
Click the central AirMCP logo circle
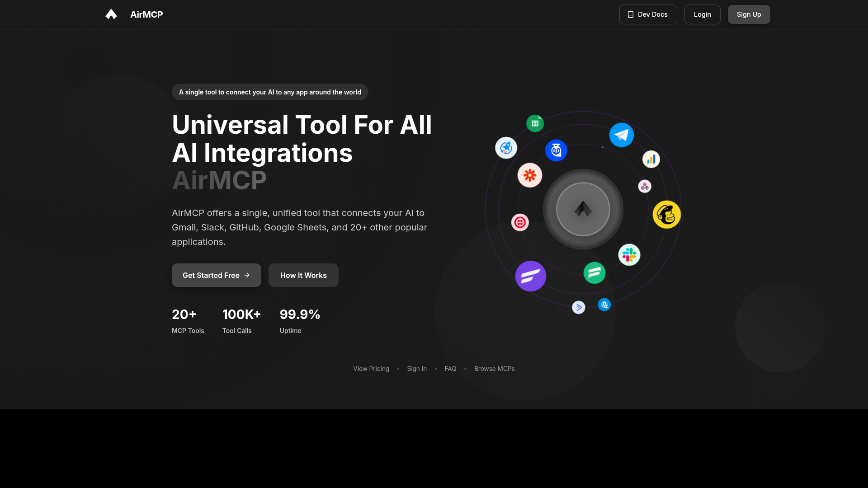(x=583, y=209)
